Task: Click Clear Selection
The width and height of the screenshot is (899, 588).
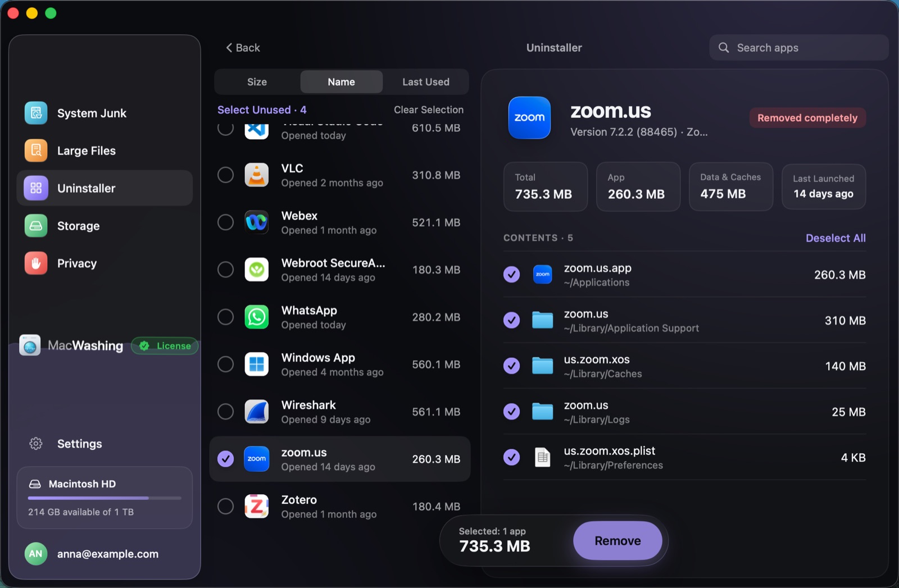Action: pyautogui.click(x=429, y=110)
